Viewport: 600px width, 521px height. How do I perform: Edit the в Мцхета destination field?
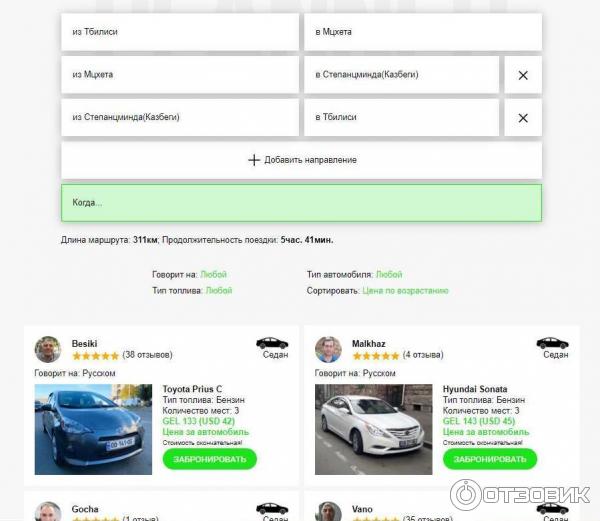pyautogui.click(x=423, y=32)
